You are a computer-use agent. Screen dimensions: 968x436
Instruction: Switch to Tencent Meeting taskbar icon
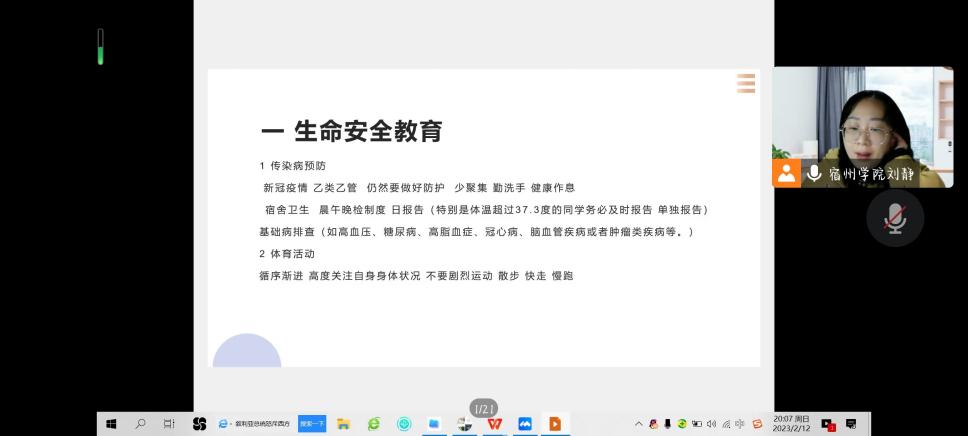[x=524, y=424]
